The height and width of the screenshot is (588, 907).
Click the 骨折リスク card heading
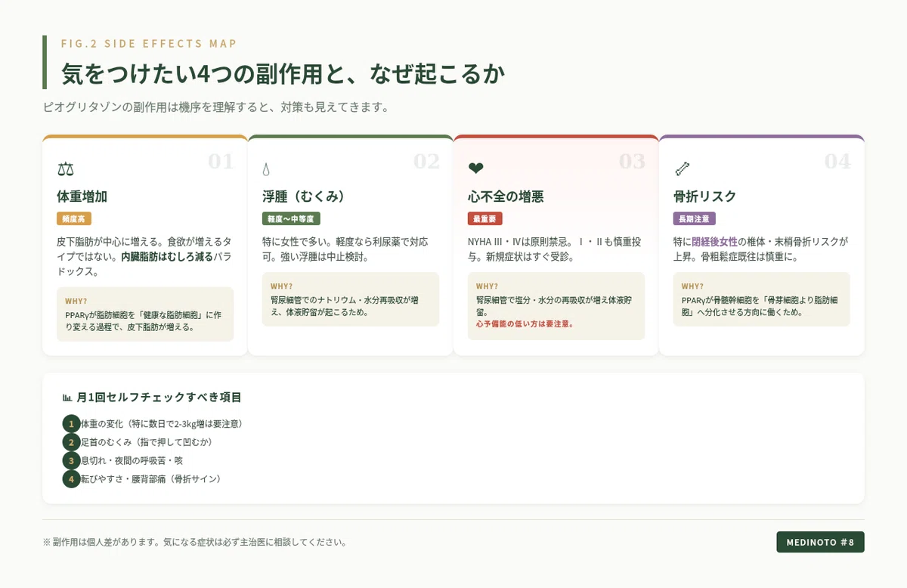click(704, 197)
